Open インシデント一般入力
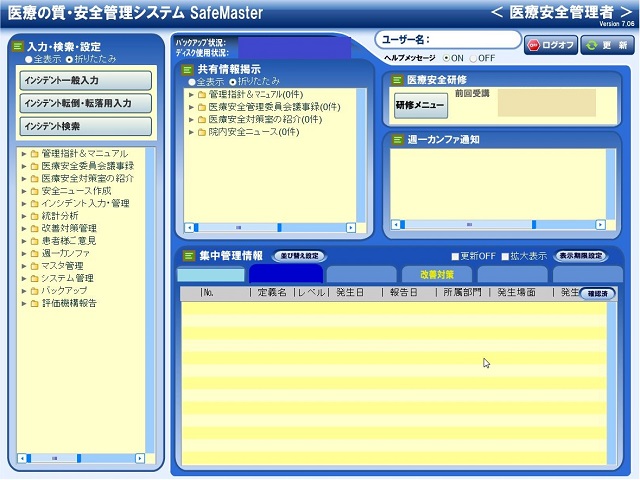Viewport: 640px width, 480px height. (x=86, y=80)
